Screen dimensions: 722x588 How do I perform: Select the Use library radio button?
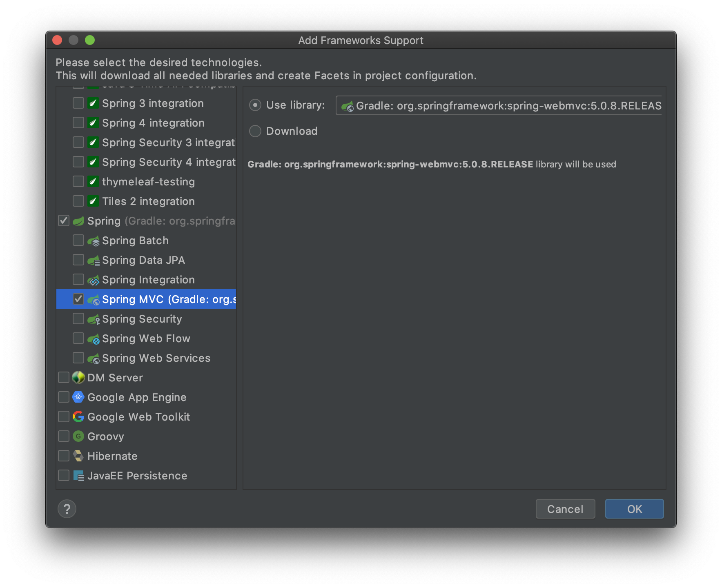[255, 105]
